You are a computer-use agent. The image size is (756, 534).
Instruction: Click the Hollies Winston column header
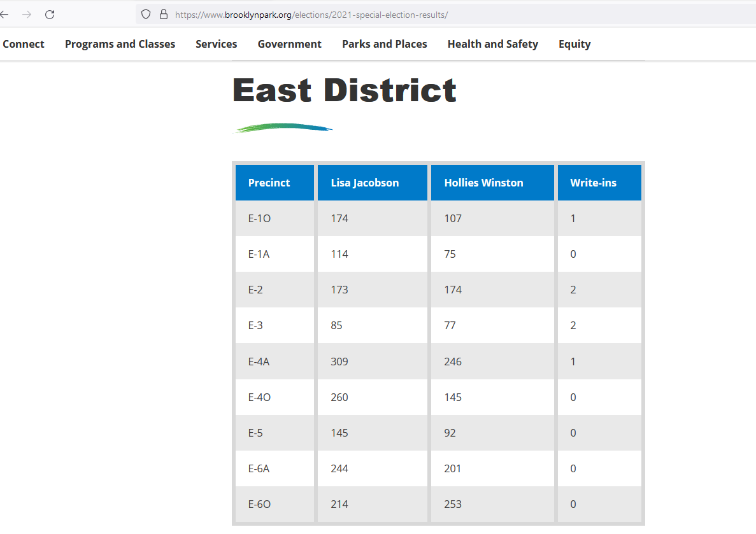click(x=492, y=183)
